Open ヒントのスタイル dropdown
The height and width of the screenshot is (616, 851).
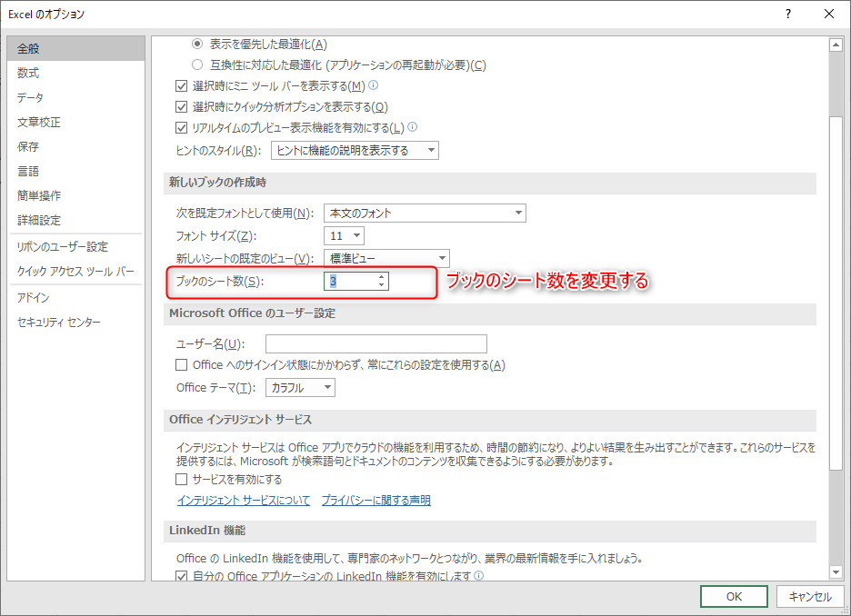click(x=355, y=150)
